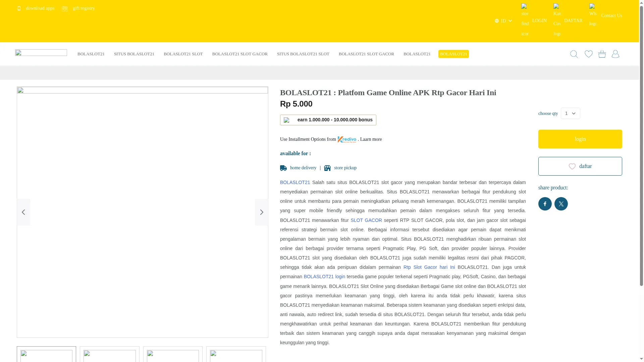Click the product title BOLASLOT21 : Platfom Game Online

pos(388,93)
